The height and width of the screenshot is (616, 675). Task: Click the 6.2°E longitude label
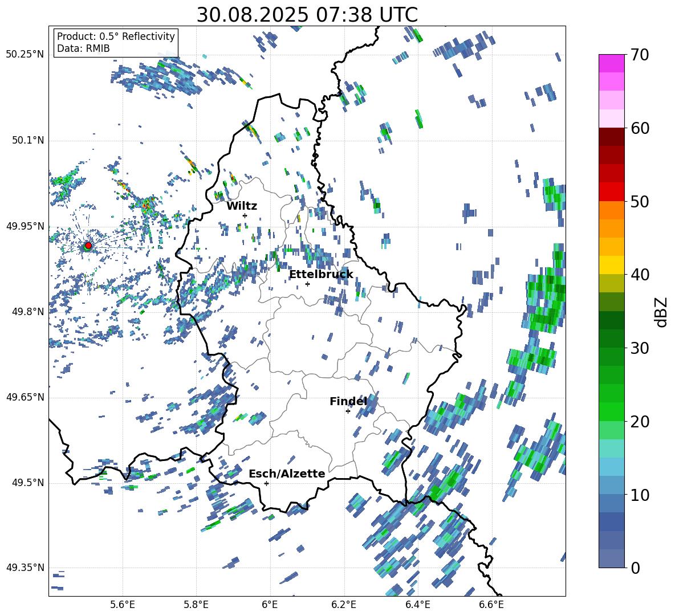pos(344,605)
